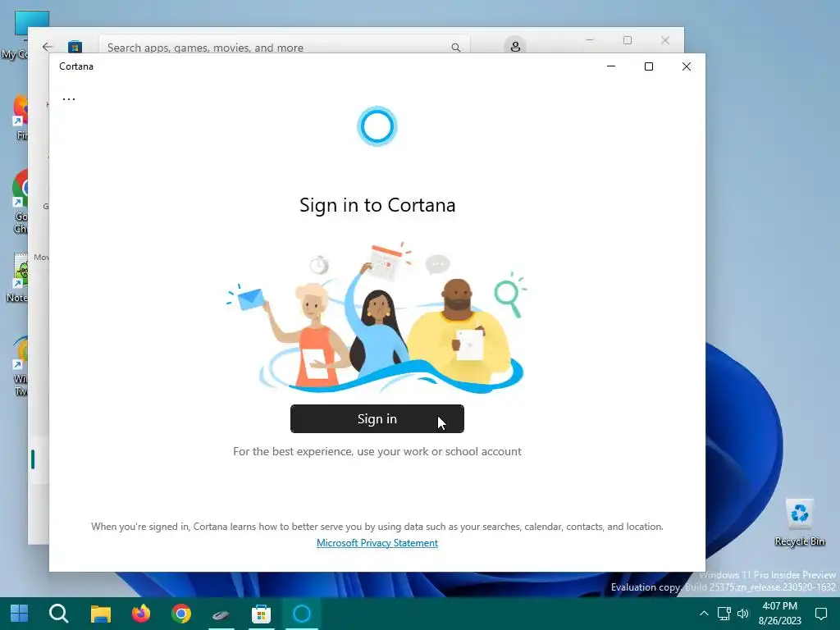Launch Google Chrome from the taskbar
This screenshot has width=840, height=630.
click(181, 614)
